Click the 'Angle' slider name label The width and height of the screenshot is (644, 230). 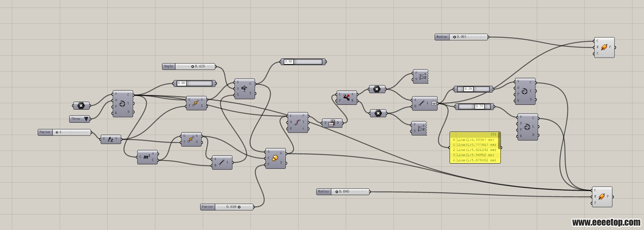[x=169, y=66]
